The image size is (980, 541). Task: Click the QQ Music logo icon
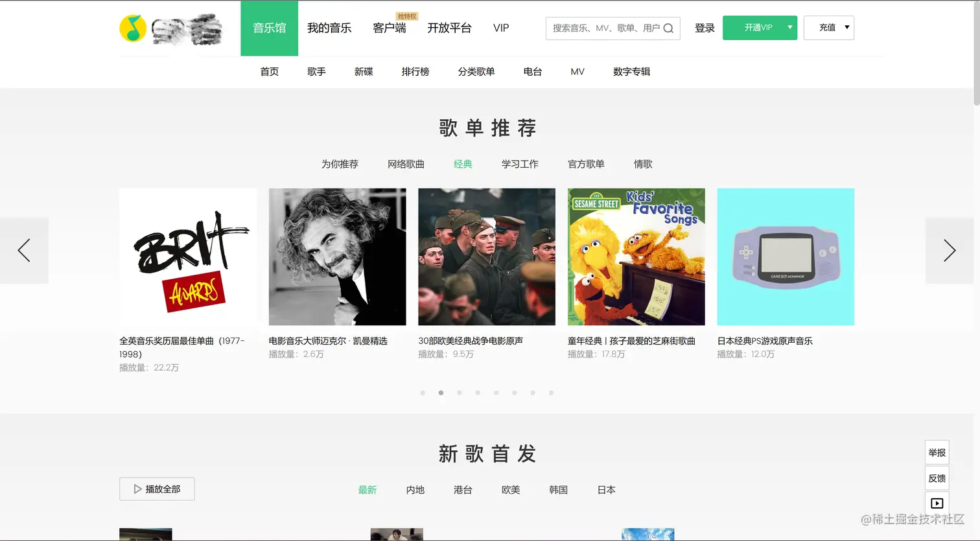pos(133,29)
